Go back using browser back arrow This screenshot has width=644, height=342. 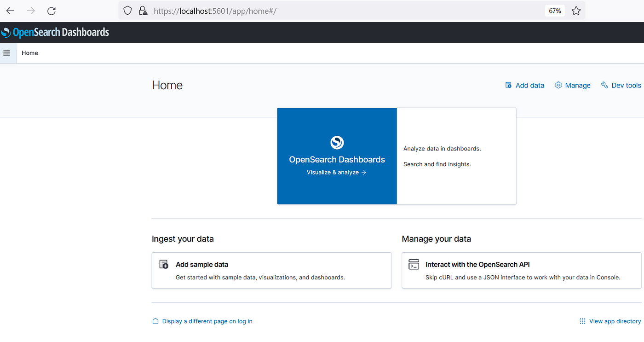pos(10,11)
